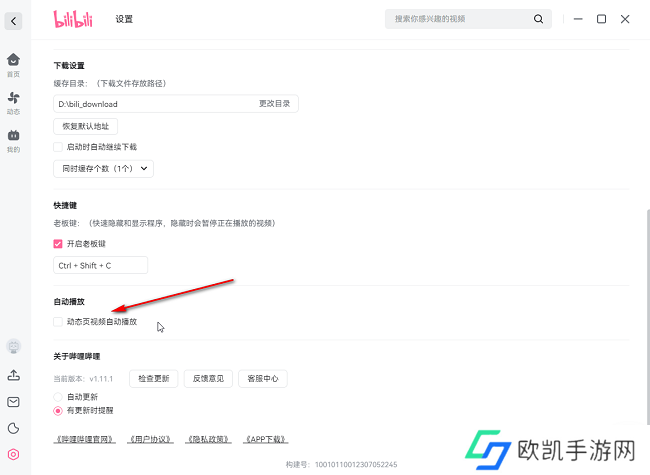Uncheck the 开启老板键 checkbox
This screenshot has height=475, width=650.
coord(58,244)
